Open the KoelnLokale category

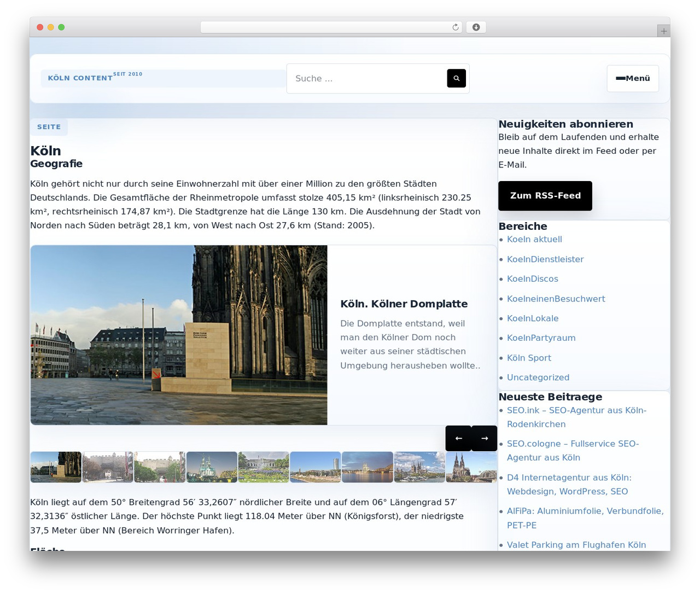click(x=533, y=318)
